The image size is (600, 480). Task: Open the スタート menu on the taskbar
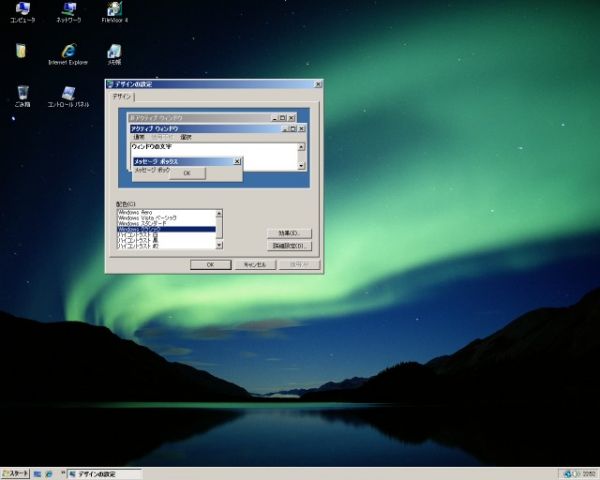pos(15,473)
